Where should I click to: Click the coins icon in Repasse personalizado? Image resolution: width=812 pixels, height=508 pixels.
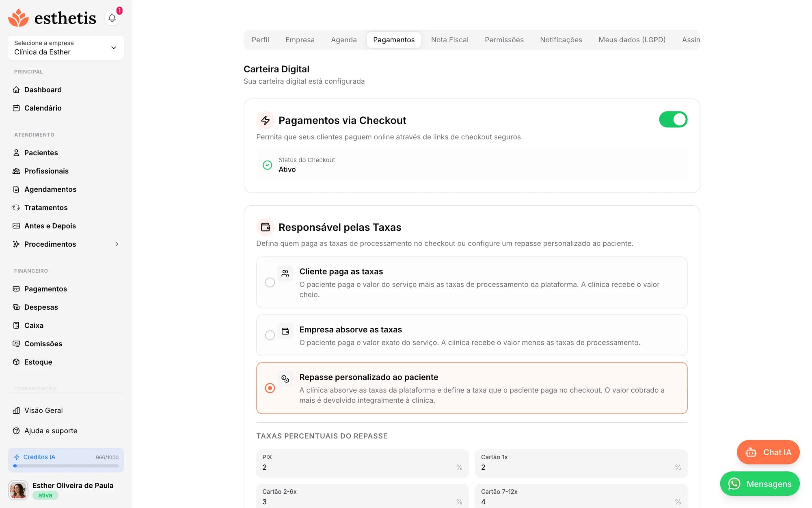(285, 379)
